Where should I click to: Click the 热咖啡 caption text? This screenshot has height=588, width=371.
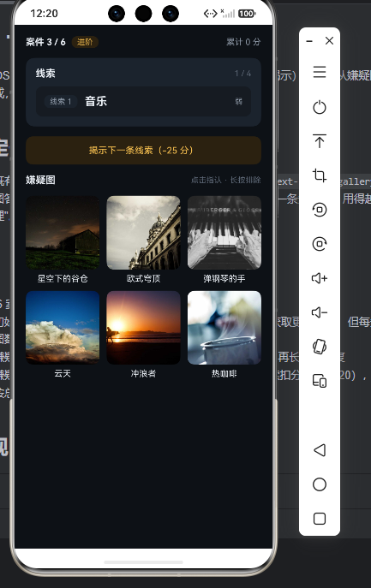point(224,373)
